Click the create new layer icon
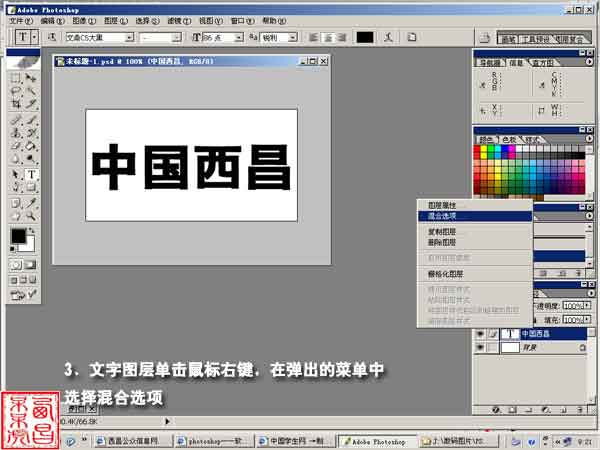 coord(563,410)
